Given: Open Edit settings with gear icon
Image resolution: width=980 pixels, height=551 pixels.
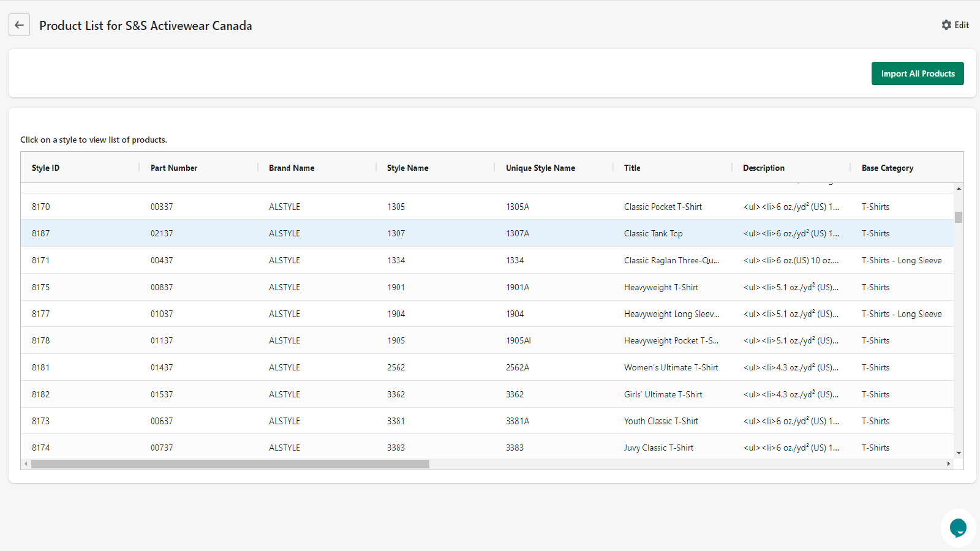Looking at the screenshot, I should (x=955, y=25).
